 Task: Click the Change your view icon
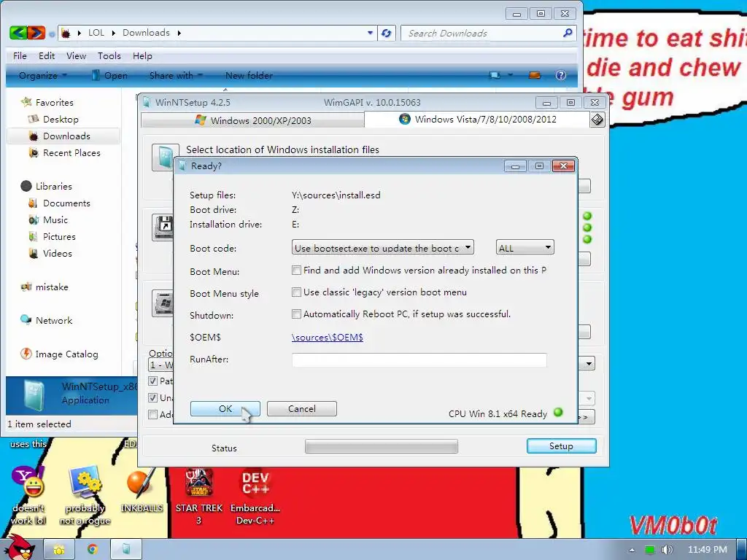click(x=495, y=75)
